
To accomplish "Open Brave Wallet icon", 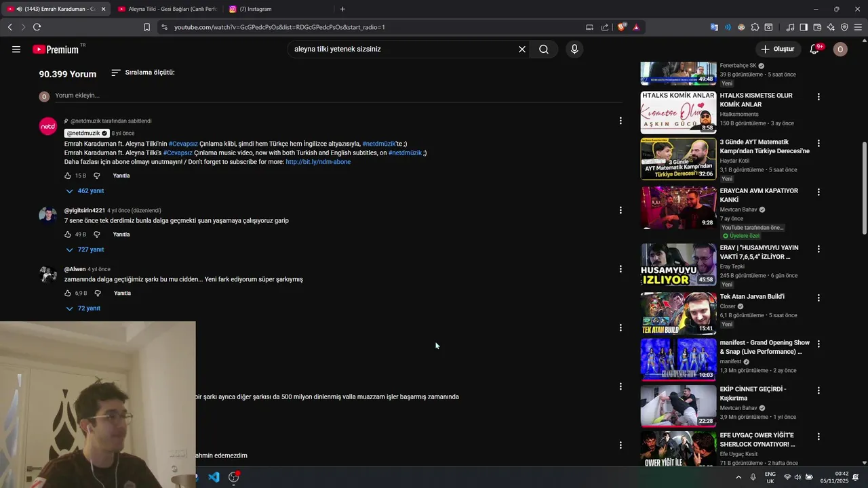I will pos(817,27).
